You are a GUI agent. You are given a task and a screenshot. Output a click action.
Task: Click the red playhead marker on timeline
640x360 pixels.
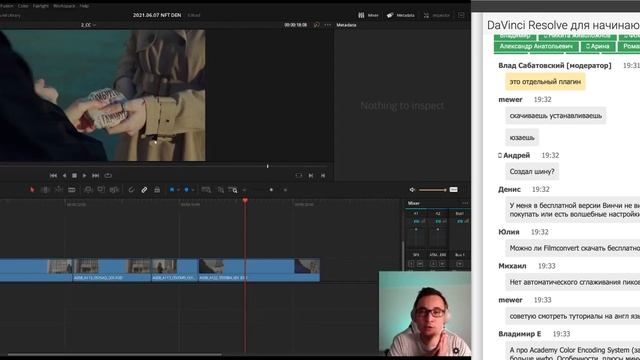click(x=245, y=200)
